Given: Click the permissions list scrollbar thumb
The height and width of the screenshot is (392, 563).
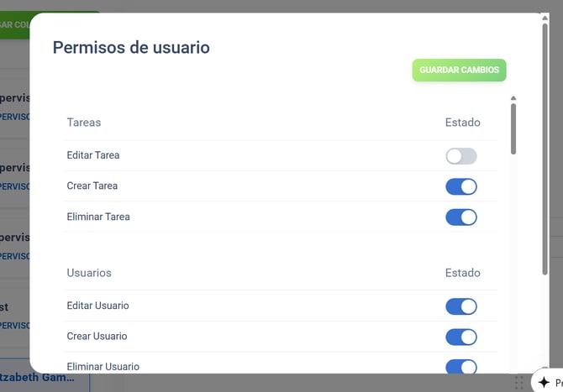Looking at the screenshot, I should click(x=513, y=128).
